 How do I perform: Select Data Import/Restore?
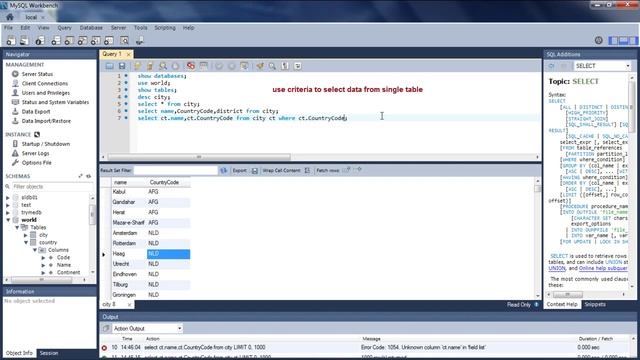(x=46, y=121)
